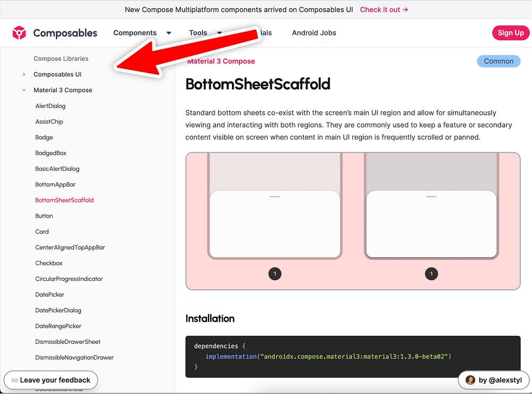Click the BottomSheetScaffold page title
Screen dimensions: 532x394
pyautogui.click(x=258, y=84)
